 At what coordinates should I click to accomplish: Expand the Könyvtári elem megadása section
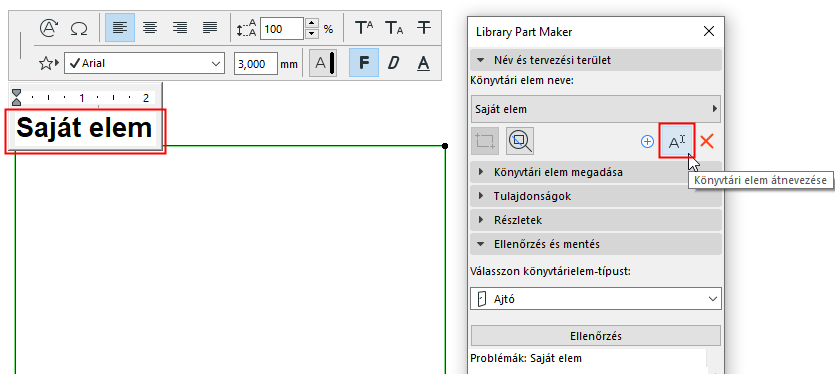596,172
